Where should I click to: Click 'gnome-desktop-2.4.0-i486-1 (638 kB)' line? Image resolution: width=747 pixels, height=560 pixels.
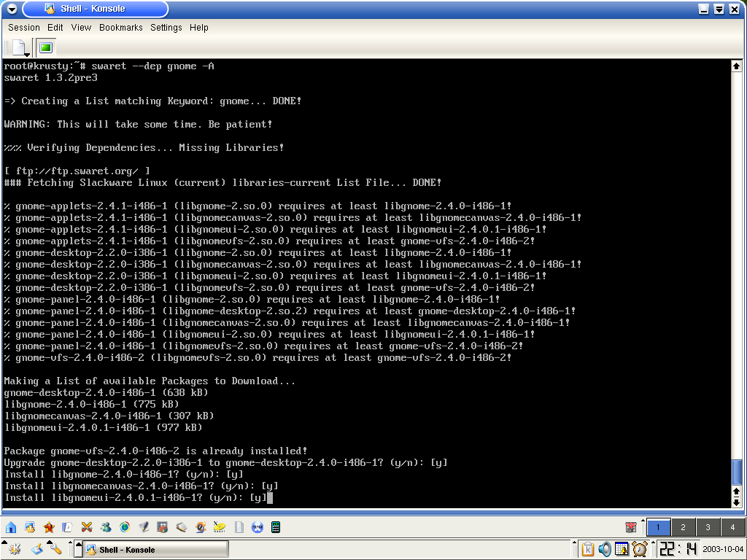click(107, 393)
